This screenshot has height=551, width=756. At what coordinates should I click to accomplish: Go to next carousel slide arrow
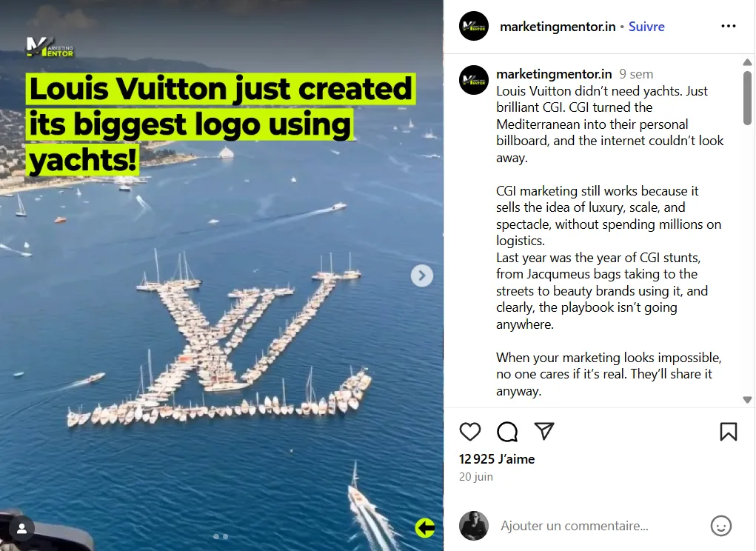422,275
